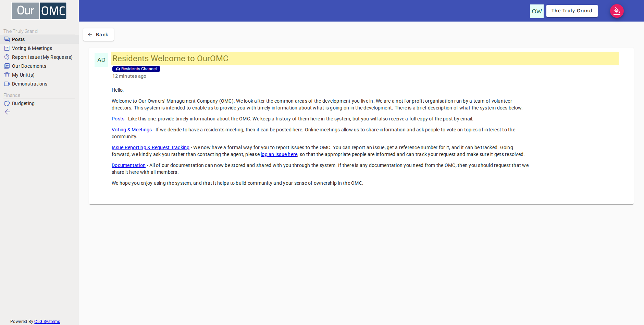Follow the Posts link in message

pos(118,119)
